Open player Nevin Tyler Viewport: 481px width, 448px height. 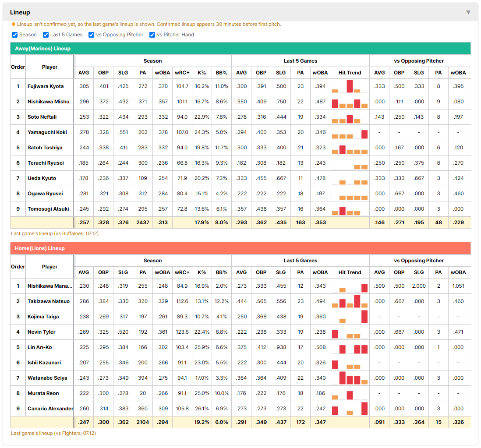click(42, 332)
